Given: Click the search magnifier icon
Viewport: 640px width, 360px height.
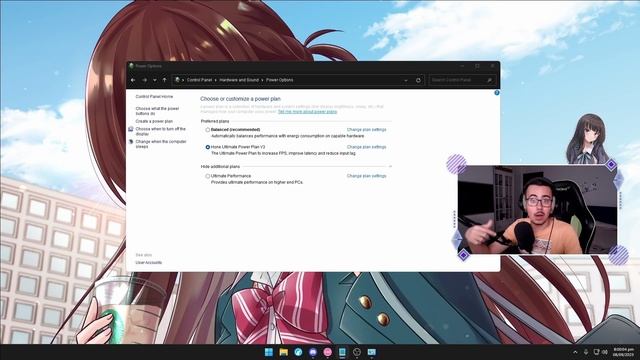Looking at the screenshot, I should pyautogui.click(x=489, y=80).
